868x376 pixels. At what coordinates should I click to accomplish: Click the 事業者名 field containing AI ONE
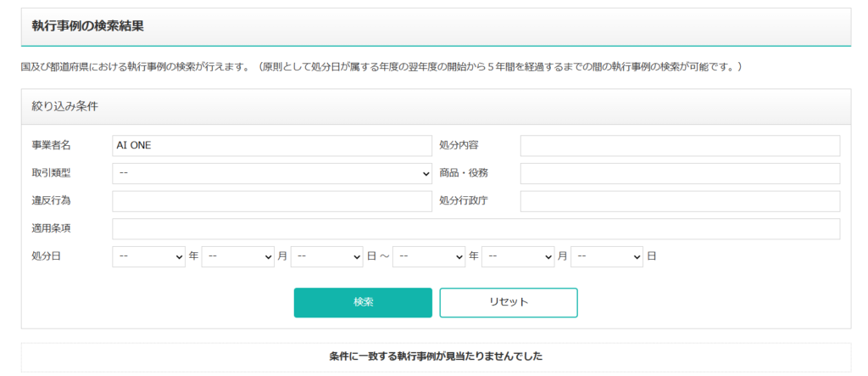click(x=271, y=146)
